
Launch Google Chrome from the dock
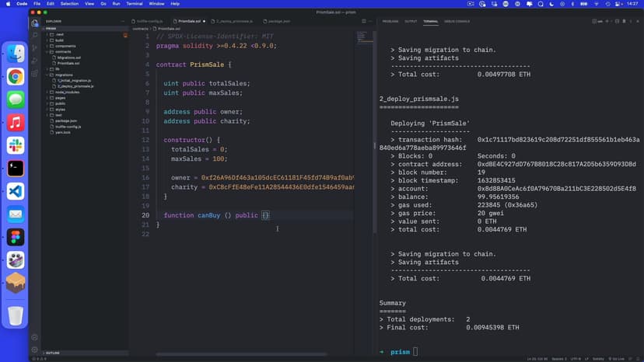coord(16,76)
